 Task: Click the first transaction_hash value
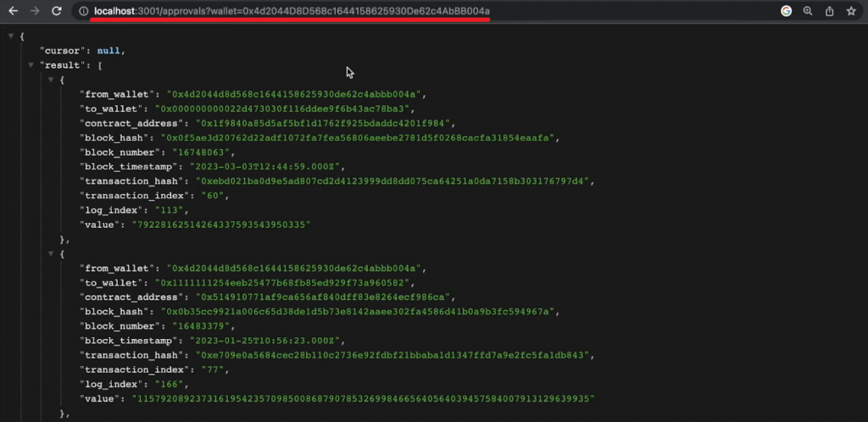point(396,181)
